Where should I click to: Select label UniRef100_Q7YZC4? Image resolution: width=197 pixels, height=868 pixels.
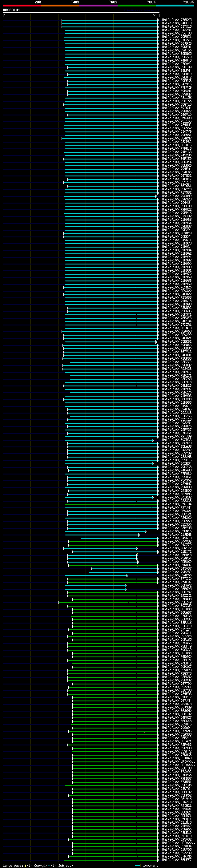177,629
